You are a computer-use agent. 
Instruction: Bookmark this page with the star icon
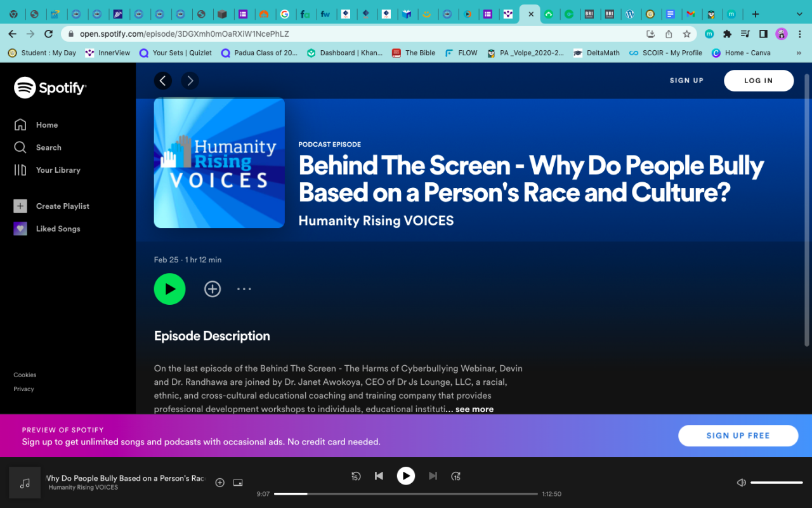[x=686, y=34]
